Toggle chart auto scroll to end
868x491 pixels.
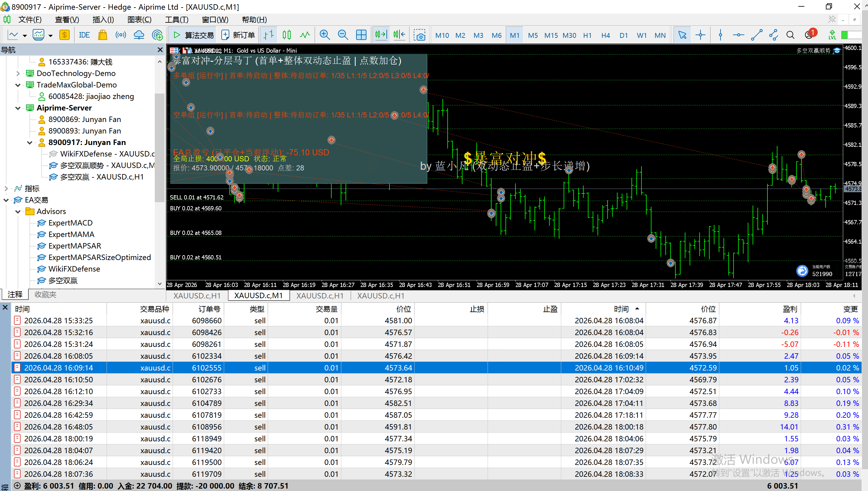point(381,35)
